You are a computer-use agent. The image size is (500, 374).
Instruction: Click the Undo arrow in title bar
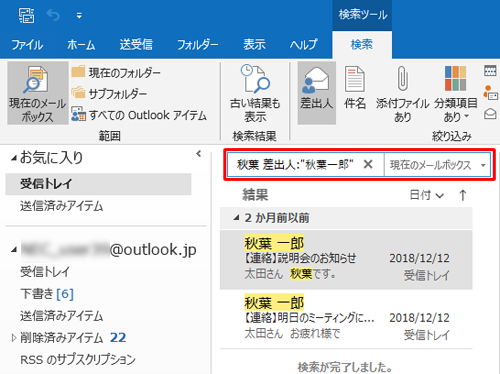click(x=53, y=15)
